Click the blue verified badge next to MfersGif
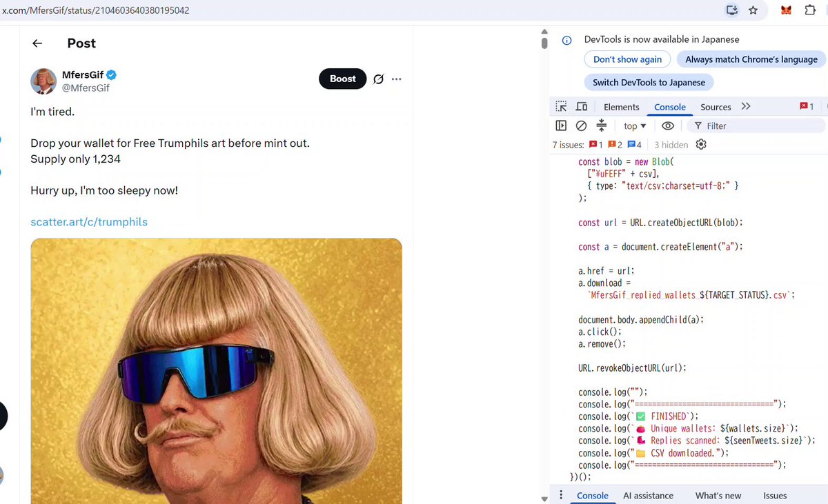This screenshot has width=828, height=504. pyautogui.click(x=110, y=75)
